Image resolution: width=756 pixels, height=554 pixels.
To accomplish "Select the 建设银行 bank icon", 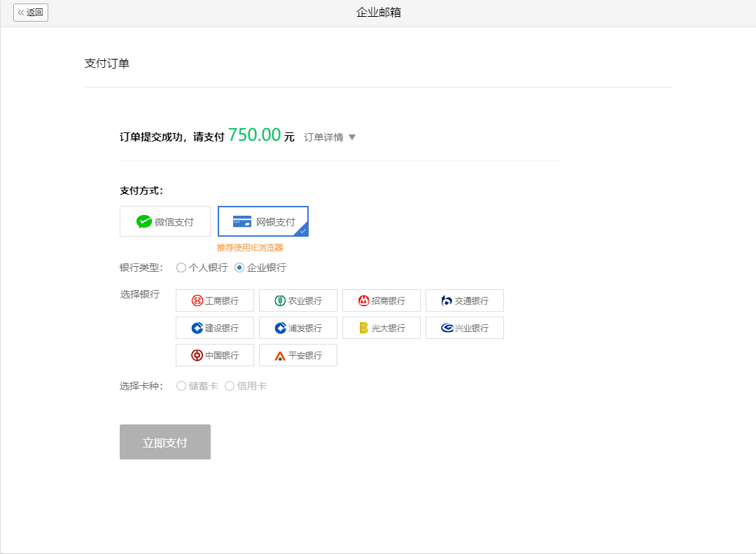I will [x=214, y=327].
